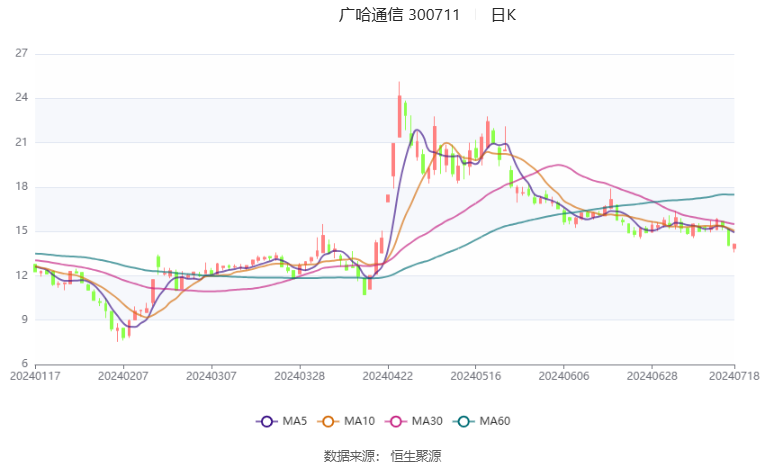The width and height of the screenshot is (765, 465).
Task: Click the 20240628 date axis label
Action: [x=652, y=376]
